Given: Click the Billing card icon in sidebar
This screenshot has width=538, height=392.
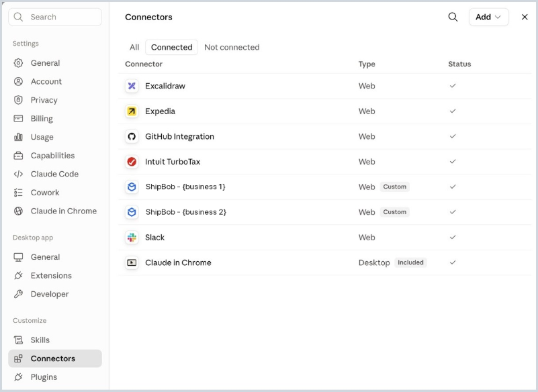Looking at the screenshot, I should coord(18,118).
